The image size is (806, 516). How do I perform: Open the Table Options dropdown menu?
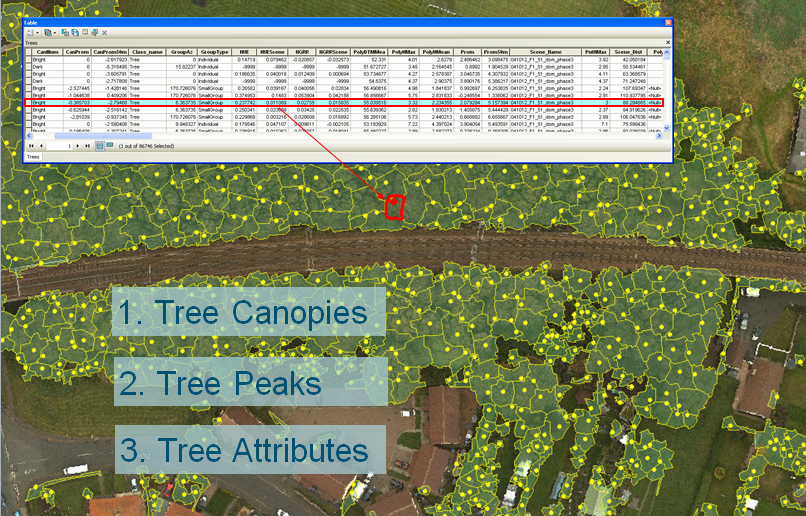(32, 33)
